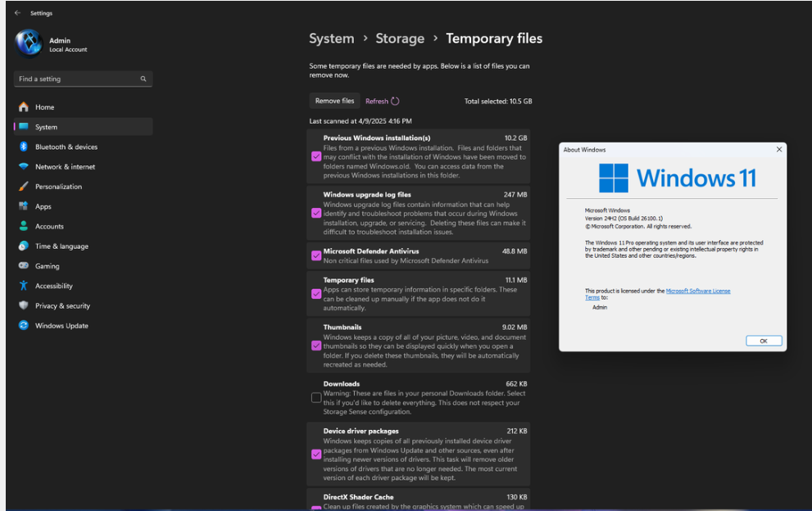Click the Network wifi icon
The height and width of the screenshot is (511, 812).
tap(23, 166)
